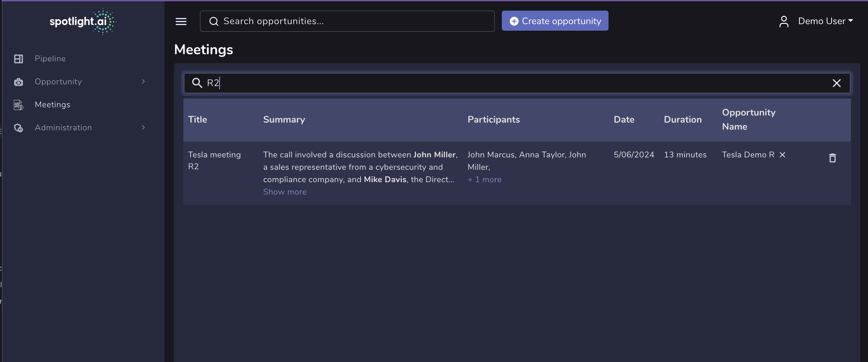This screenshot has height=362, width=868.
Task: Click the hamburger menu icon
Action: (x=181, y=22)
